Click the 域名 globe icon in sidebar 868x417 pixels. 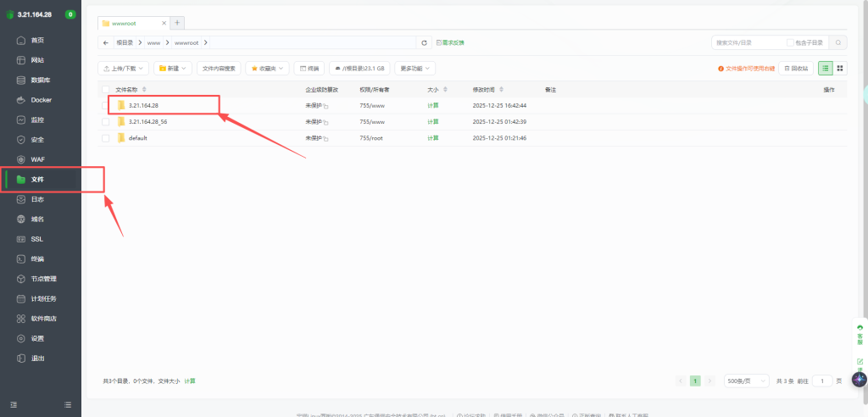[21, 220]
